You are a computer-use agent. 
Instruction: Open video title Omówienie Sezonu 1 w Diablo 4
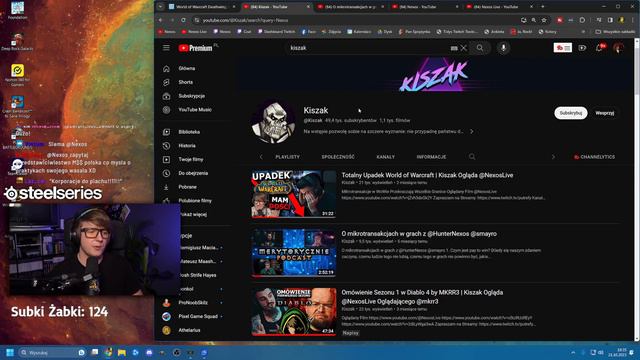click(x=422, y=297)
